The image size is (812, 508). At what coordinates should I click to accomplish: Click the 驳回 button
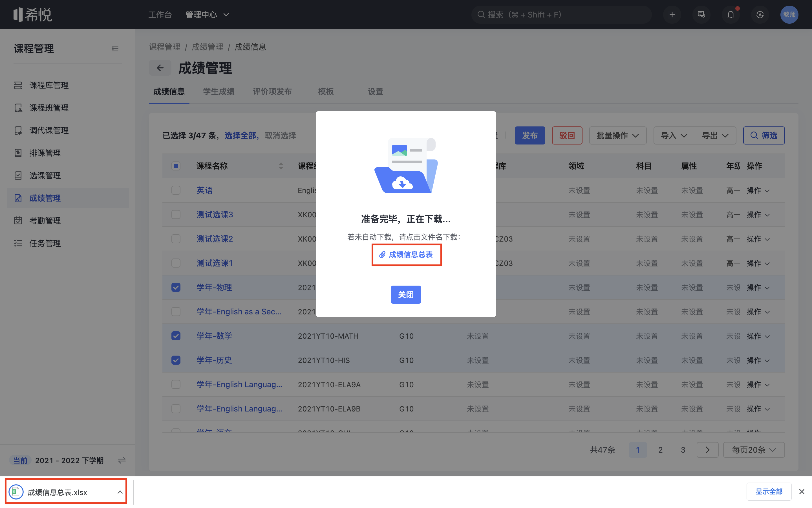pos(567,135)
